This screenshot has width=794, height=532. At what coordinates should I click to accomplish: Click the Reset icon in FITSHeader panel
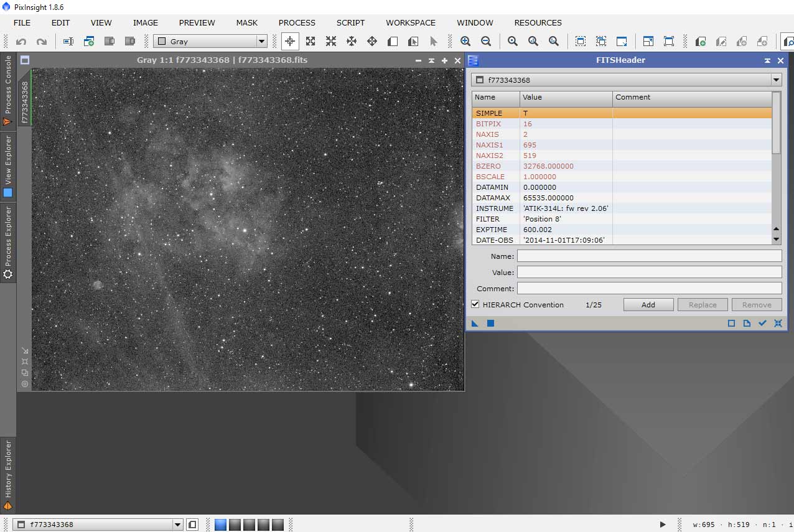[x=778, y=324]
